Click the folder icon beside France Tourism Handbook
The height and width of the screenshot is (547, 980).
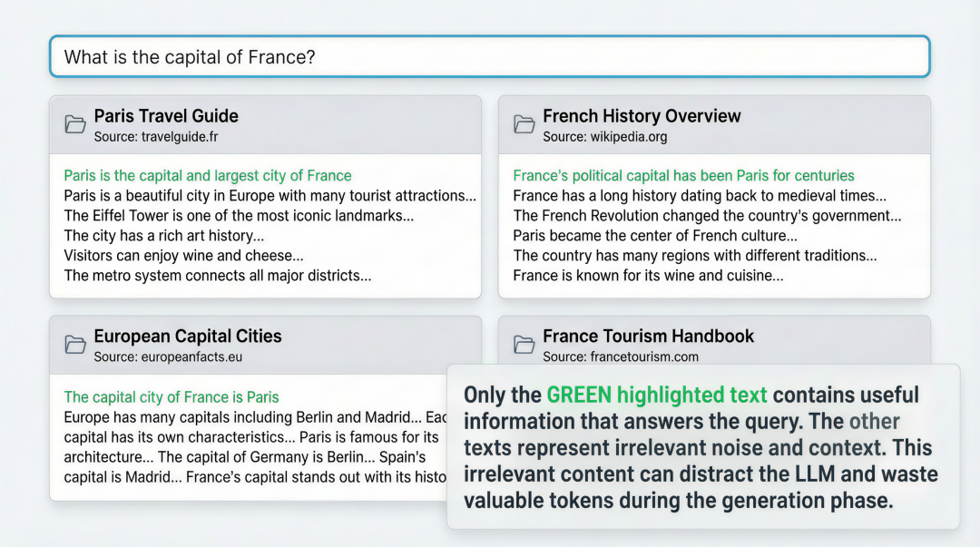[524, 345]
